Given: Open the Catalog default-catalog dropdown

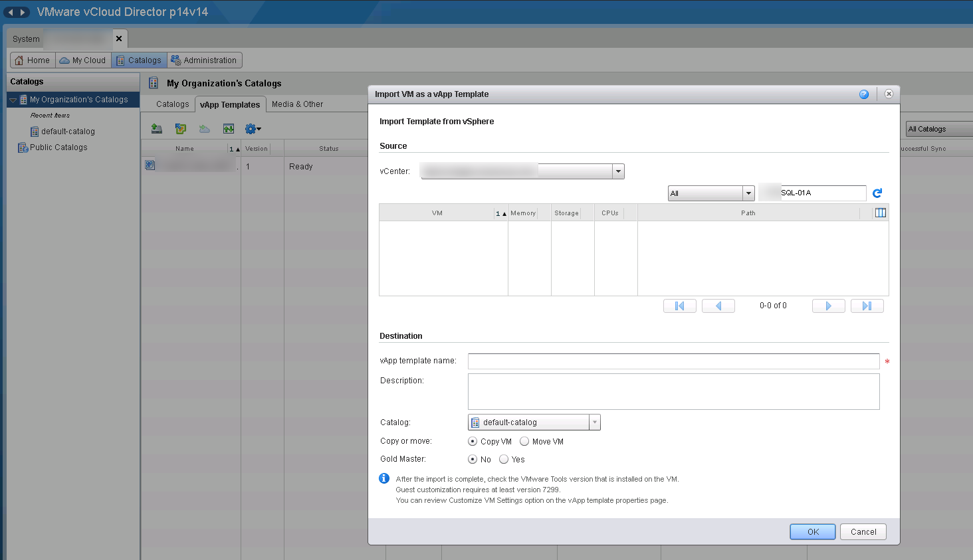Looking at the screenshot, I should coord(594,422).
